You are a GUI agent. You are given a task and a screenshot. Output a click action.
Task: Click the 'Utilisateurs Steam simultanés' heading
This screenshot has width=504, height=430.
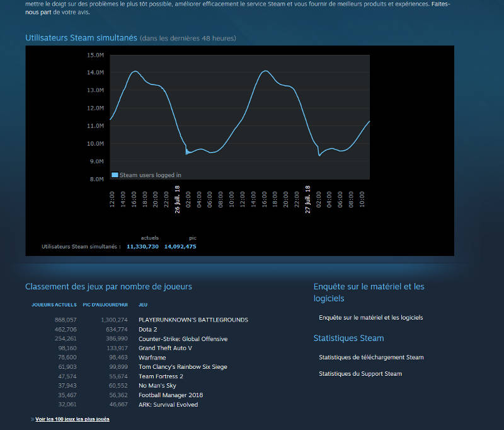tap(81, 38)
